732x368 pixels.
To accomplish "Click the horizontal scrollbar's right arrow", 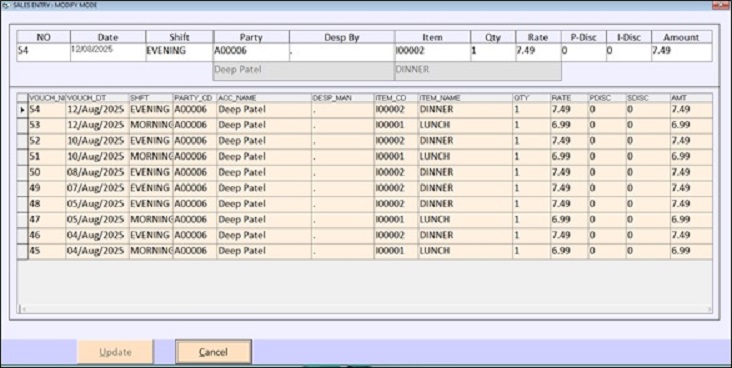I will [x=709, y=309].
